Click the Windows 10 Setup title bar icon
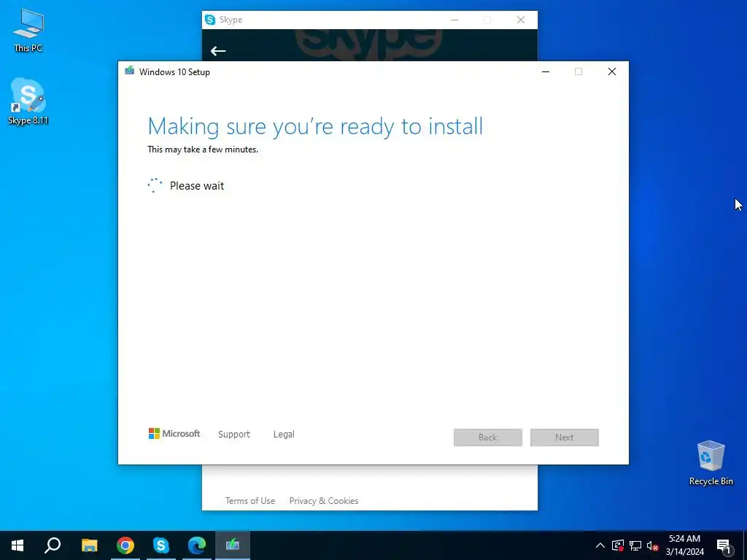This screenshot has width=747, height=560. coord(130,71)
